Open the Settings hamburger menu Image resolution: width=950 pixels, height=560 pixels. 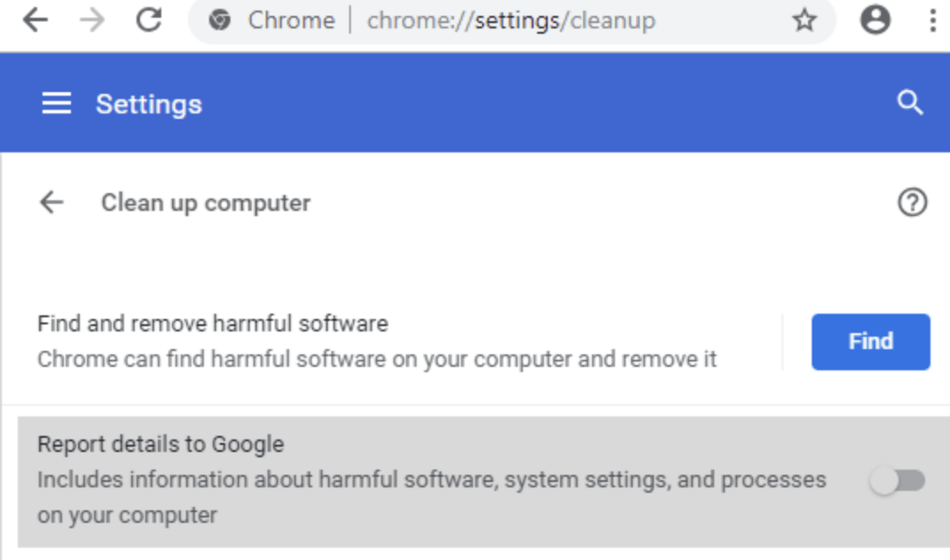57,104
